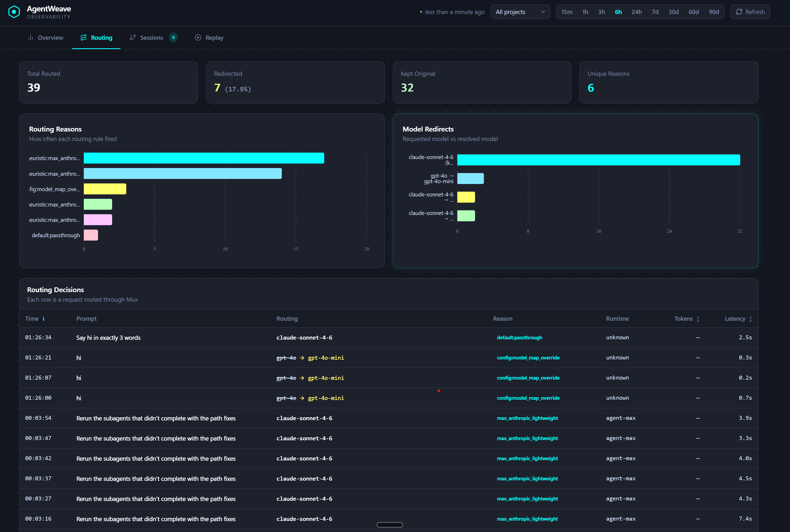Click the Kept Original 32 card
Viewport: 790px width, 532px height.
(482, 82)
